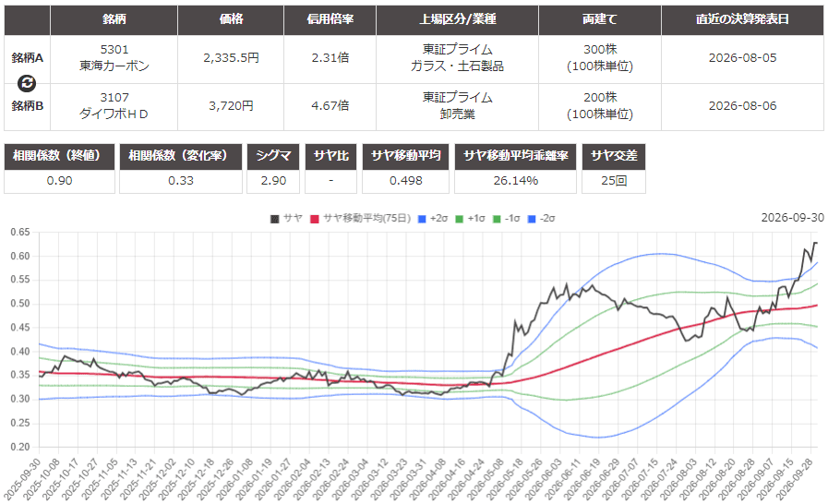Screen dimensions: 828x504
Task: Select stock code 5301 東海カーボン cell
Action: click(114, 58)
